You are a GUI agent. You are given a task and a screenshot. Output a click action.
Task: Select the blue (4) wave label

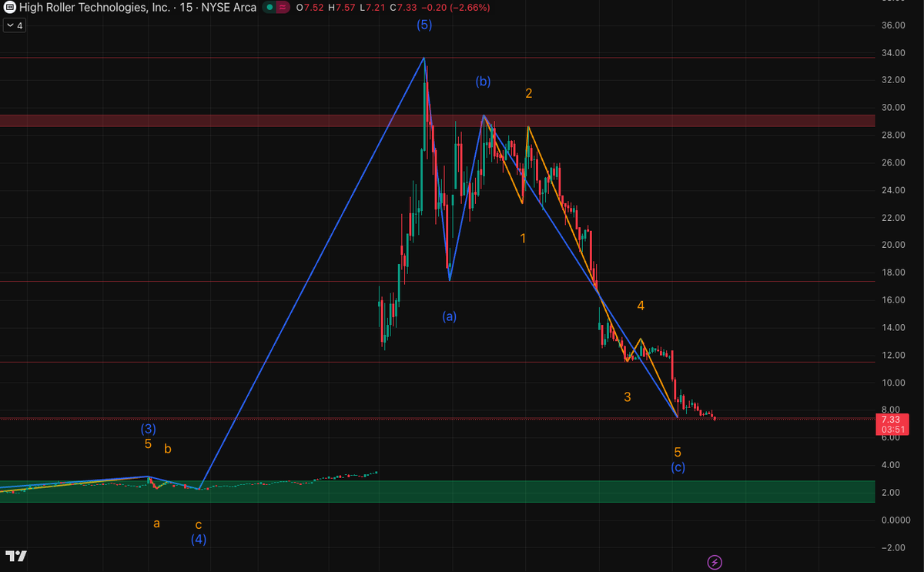pyautogui.click(x=198, y=539)
